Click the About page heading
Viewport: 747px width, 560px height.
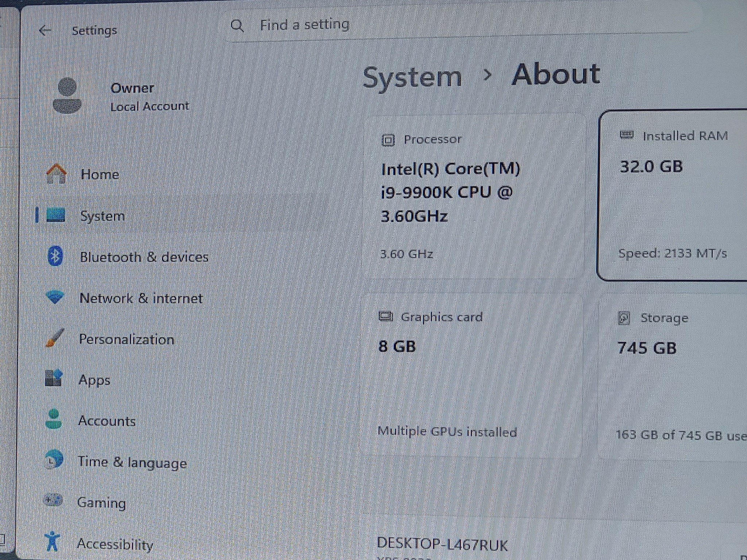coord(556,75)
